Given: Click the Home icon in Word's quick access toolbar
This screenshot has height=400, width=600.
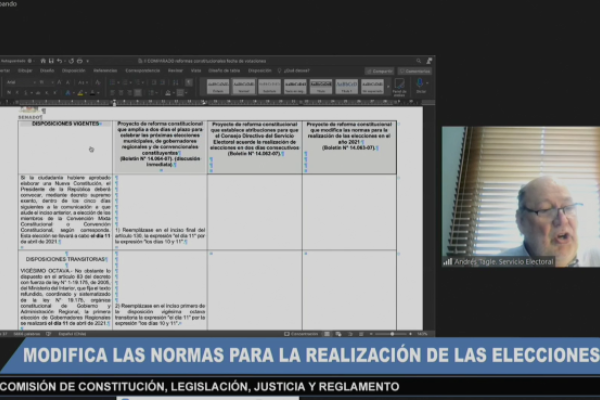Looking at the screenshot, I should click(x=43, y=61).
